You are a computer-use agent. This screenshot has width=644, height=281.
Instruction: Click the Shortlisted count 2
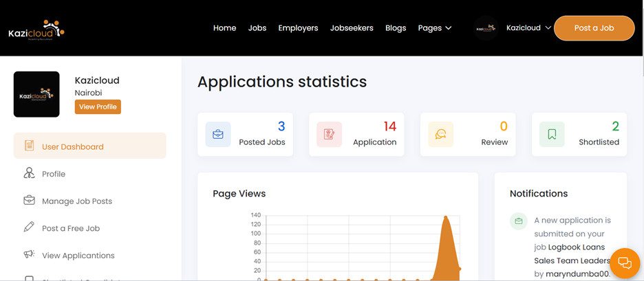[615, 126]
